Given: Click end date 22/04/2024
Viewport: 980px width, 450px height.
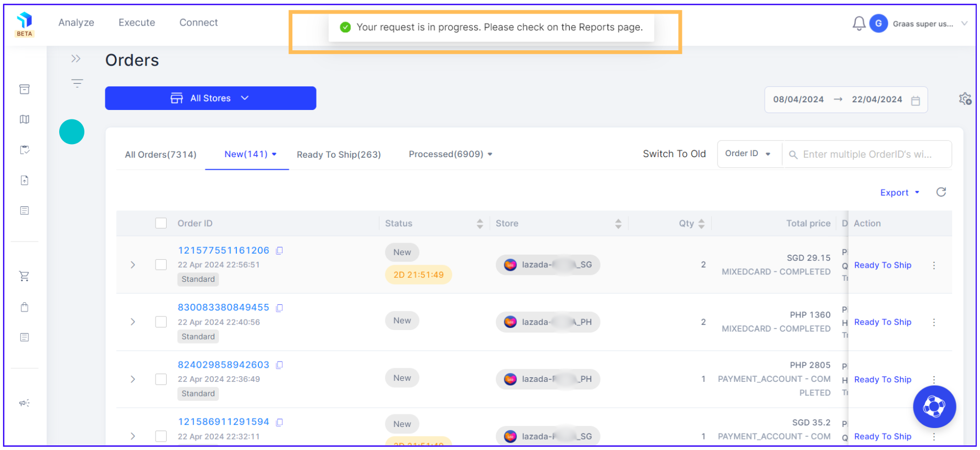Looking at the screenshot, I should tap(877, 100).
